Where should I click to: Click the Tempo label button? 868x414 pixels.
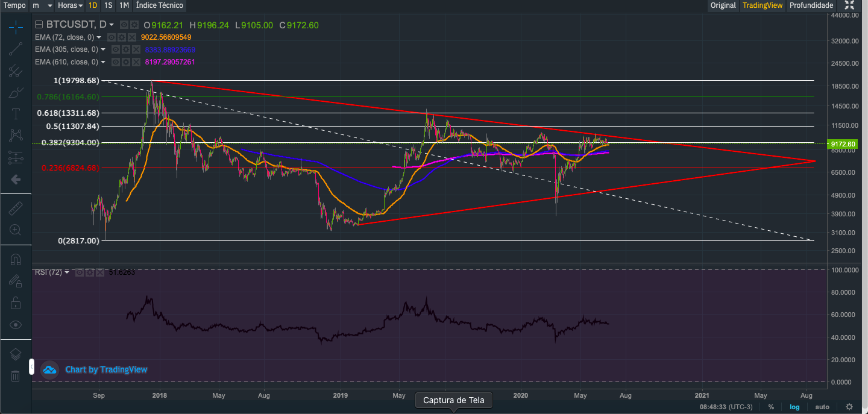point(14,5)
